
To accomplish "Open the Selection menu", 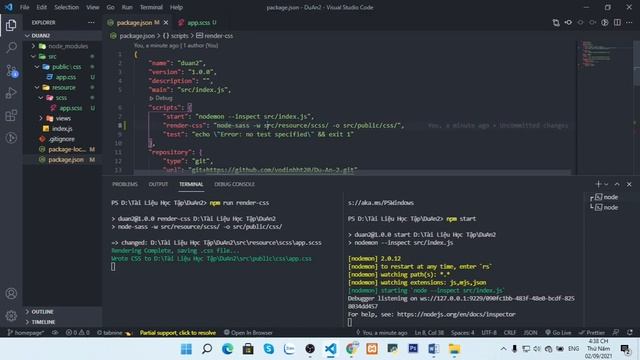I will coord(66,7).
